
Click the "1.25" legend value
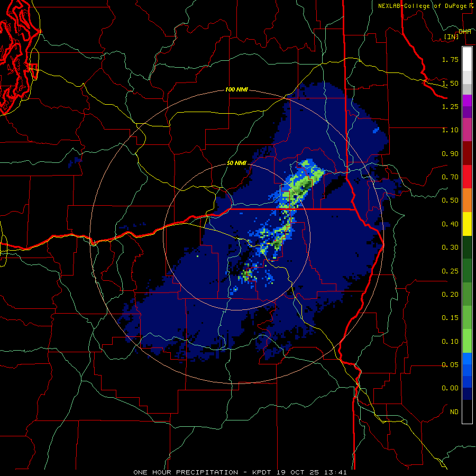tap(450, 106)
